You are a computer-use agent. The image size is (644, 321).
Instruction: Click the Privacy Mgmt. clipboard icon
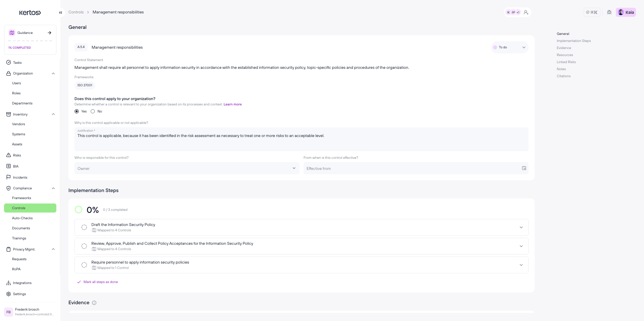click(x=9, y=249)
